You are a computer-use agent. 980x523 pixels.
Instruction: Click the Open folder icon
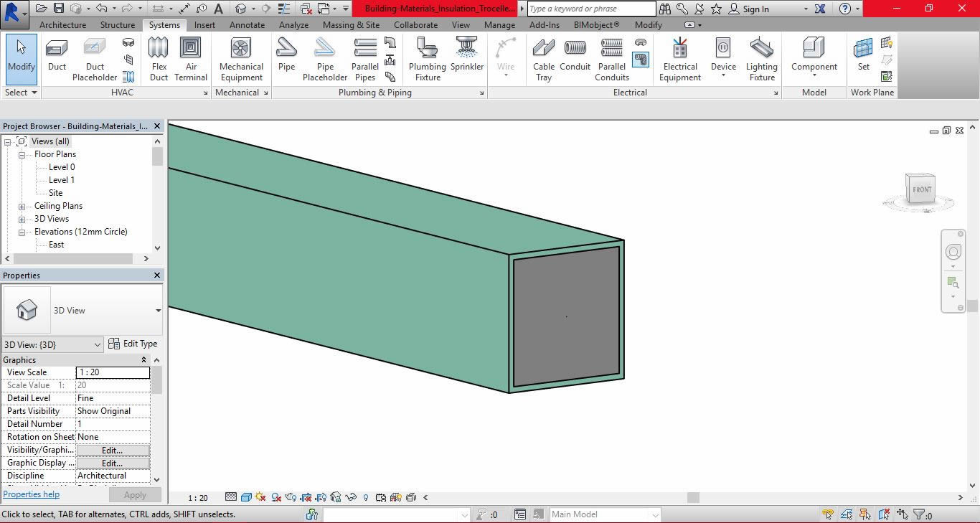pos(41,9)
